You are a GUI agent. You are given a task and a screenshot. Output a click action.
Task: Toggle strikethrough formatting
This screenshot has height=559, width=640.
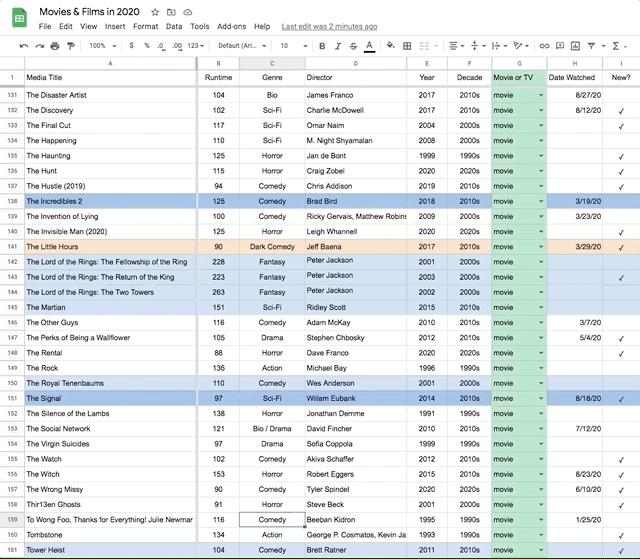click(x=353, y=46)
